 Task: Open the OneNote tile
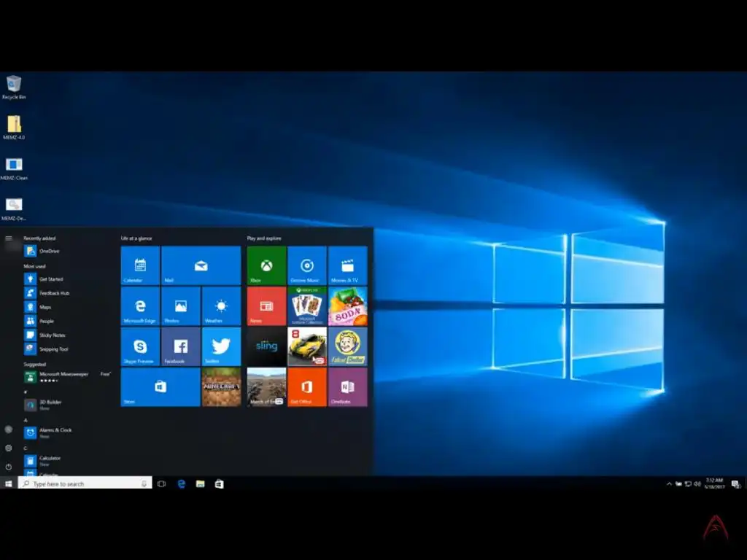348,386
